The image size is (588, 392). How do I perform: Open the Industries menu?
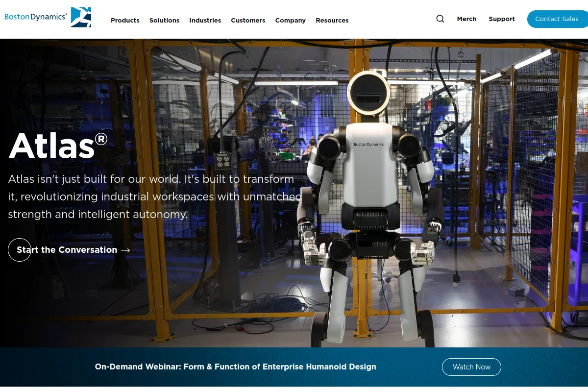pyautogui.click(x=205, y=21)
